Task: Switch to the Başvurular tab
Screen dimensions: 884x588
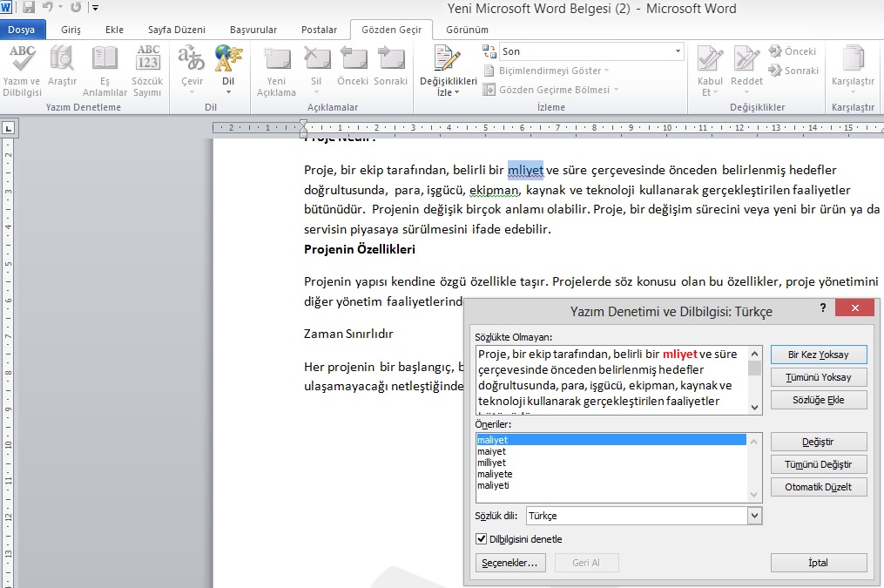Action: coord(253,30)
